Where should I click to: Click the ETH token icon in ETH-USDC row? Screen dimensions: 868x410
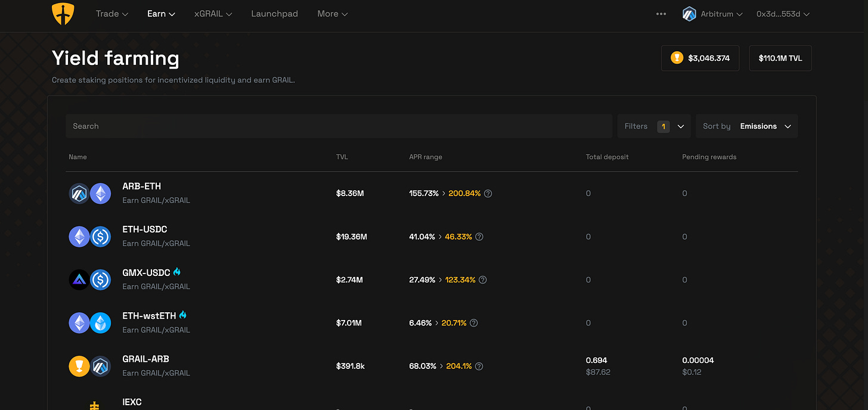click(x=79, y=237)
